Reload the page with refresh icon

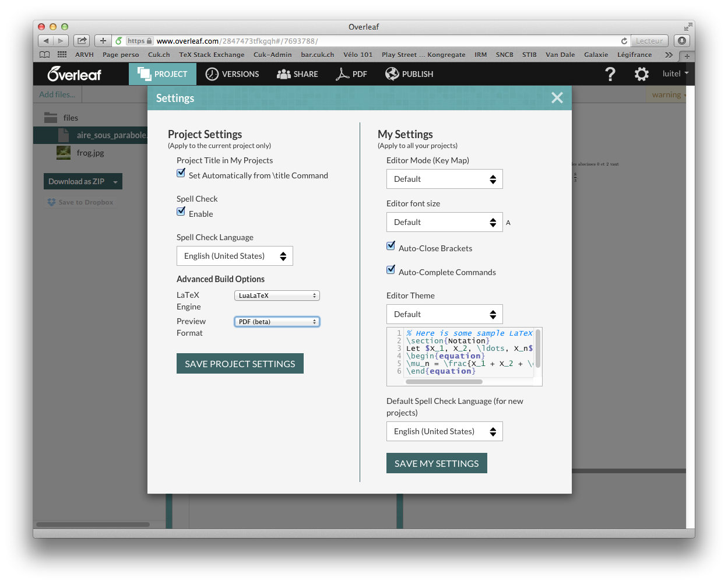[x=624, y=41]
